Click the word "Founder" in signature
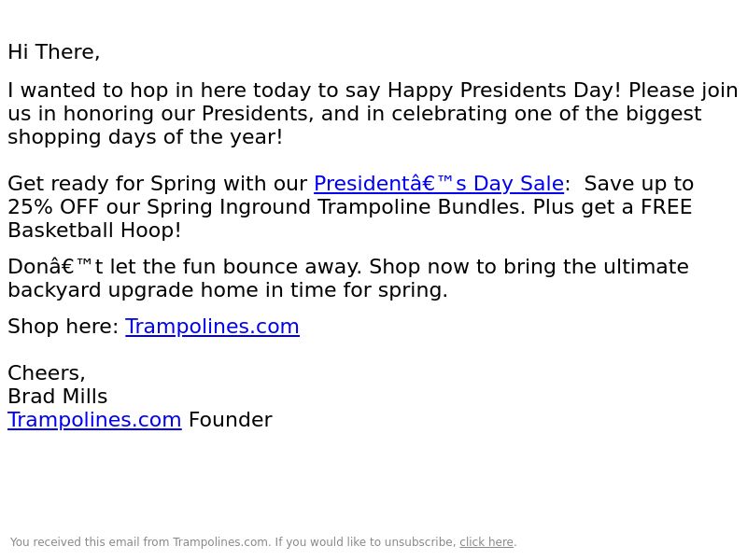This screenshot has width=747, height=560. pos(230,420)
